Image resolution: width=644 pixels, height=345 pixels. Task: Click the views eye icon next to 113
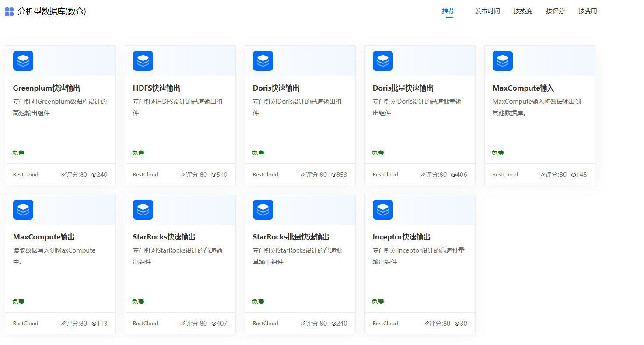[x=94, y=324]
